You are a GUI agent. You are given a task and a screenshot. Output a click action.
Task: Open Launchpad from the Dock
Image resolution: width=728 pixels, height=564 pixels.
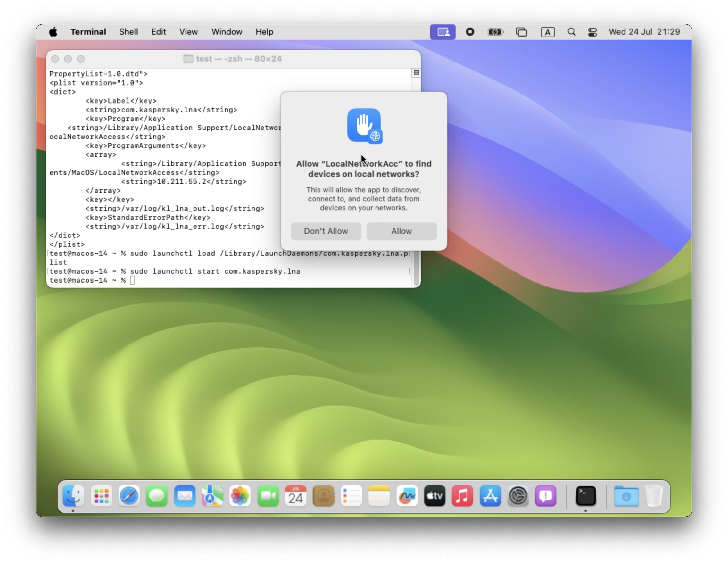click(x=101, y=496)
